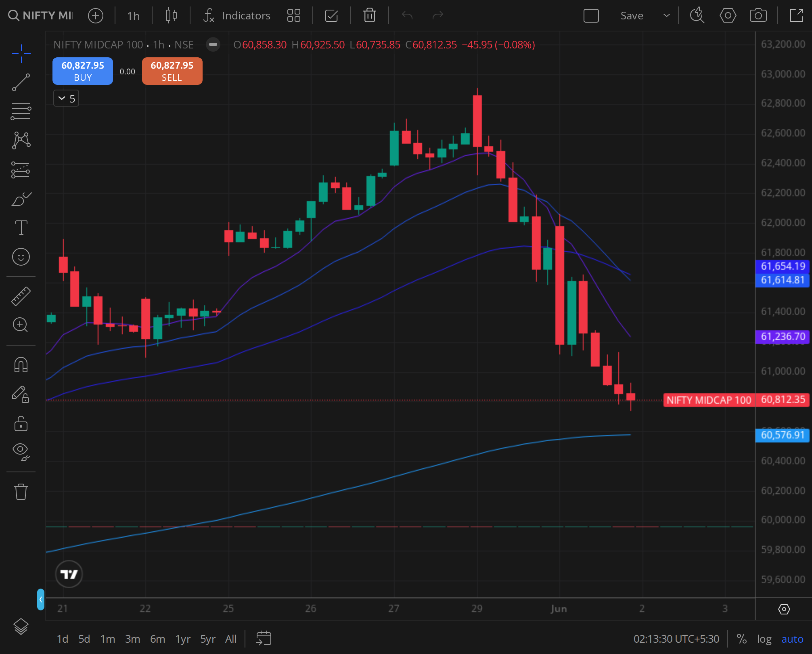Select the pattern XABCD tool
The width and height of the screenshot is (812, 654).
(21, 140)
